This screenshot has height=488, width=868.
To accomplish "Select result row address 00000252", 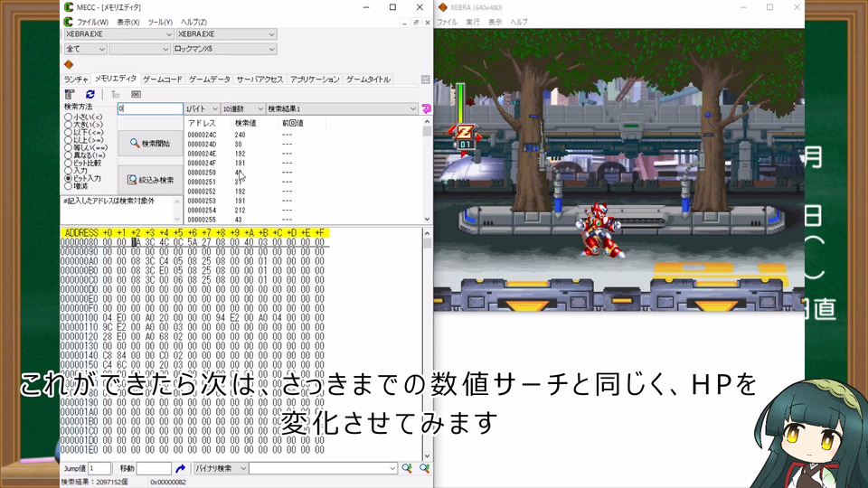I will click(202, 192).
